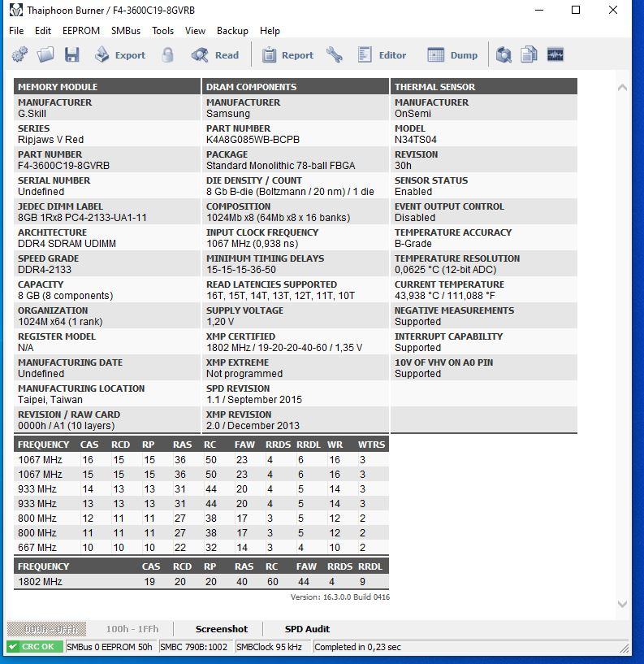644x664 pixels.
Task: Click the padlock write-protection icon
Action: pos(167,55)
